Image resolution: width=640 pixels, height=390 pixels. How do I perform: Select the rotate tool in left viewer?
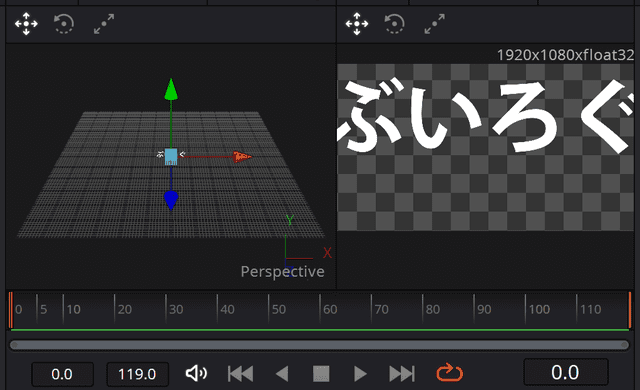click(64, 24)
